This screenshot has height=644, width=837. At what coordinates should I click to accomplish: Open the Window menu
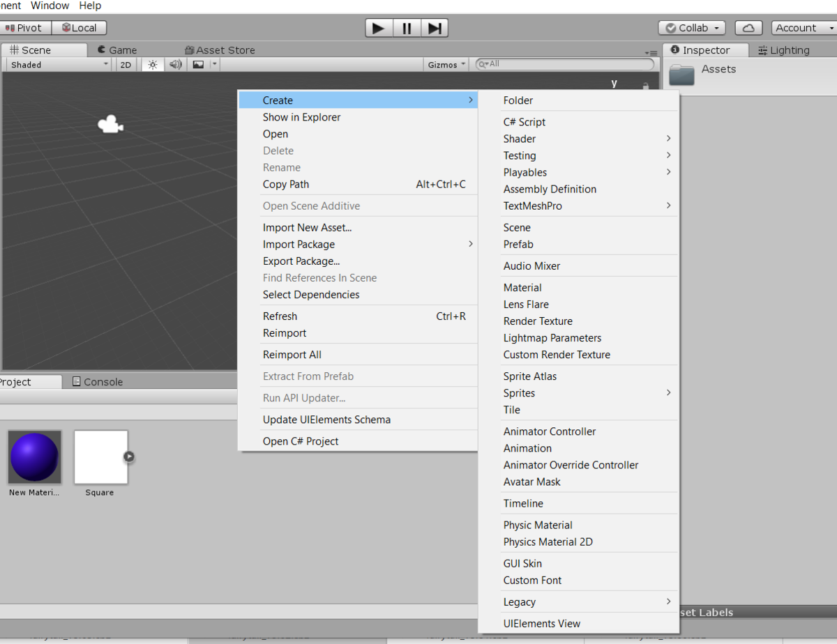(x=50, y=6)
